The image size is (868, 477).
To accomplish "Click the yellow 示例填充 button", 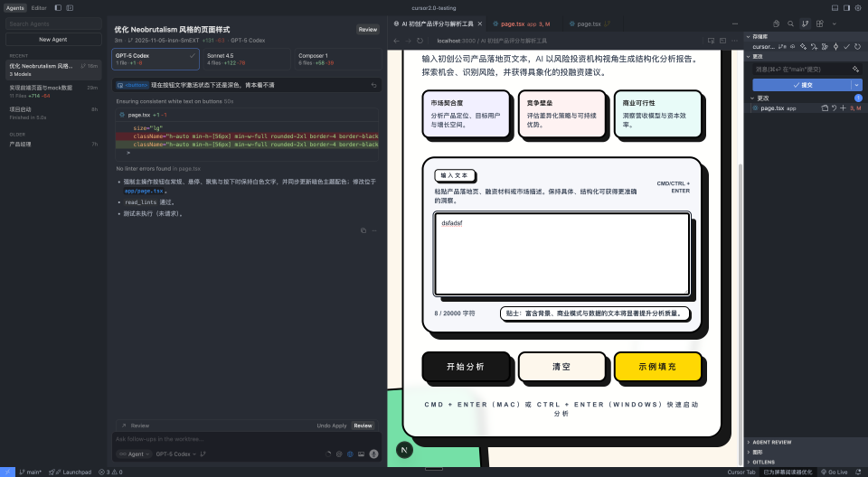I will pos(657,367).
